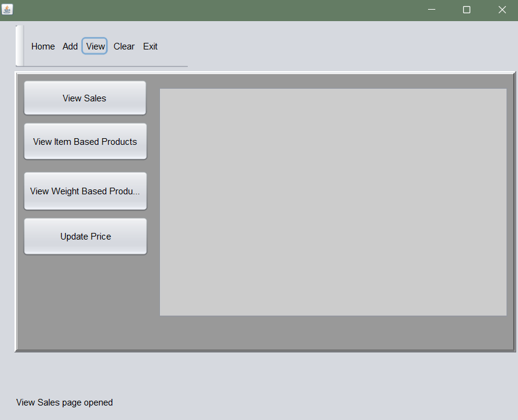Click the gray content area background

(x=85, y=302)
